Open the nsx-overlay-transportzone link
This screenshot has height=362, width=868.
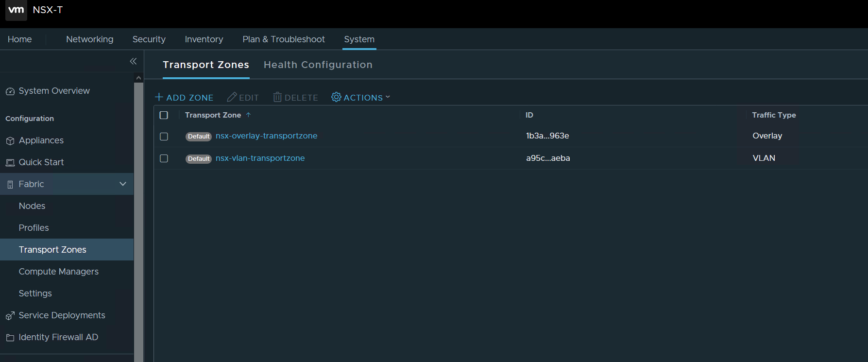click(267, 136)
